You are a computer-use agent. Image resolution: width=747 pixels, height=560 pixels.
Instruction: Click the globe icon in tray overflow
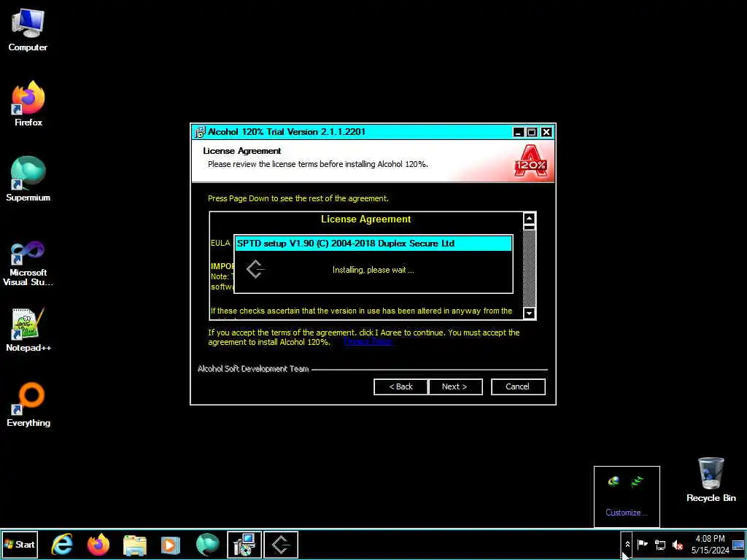[x=614, y=481]
